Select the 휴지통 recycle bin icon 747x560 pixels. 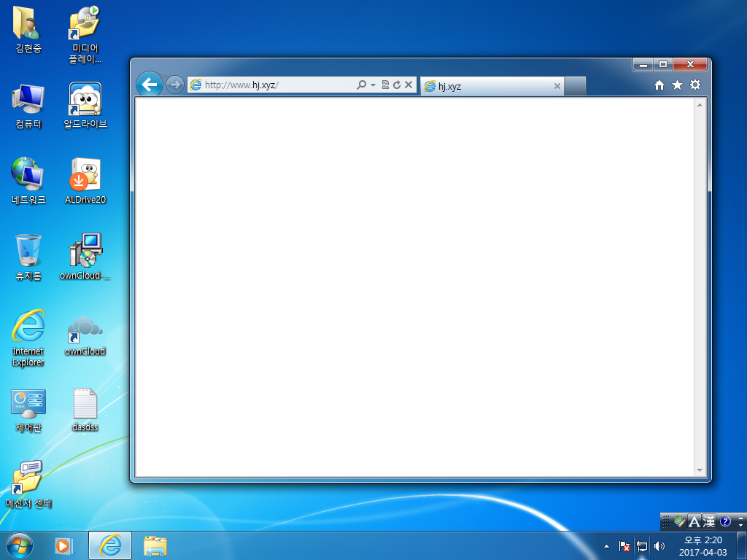coord(28,257)
